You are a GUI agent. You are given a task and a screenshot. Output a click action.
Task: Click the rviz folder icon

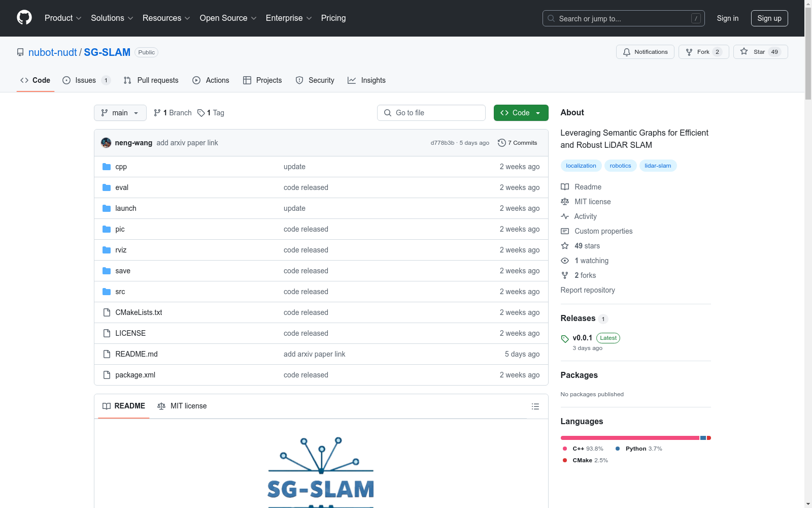pos(107,250)
